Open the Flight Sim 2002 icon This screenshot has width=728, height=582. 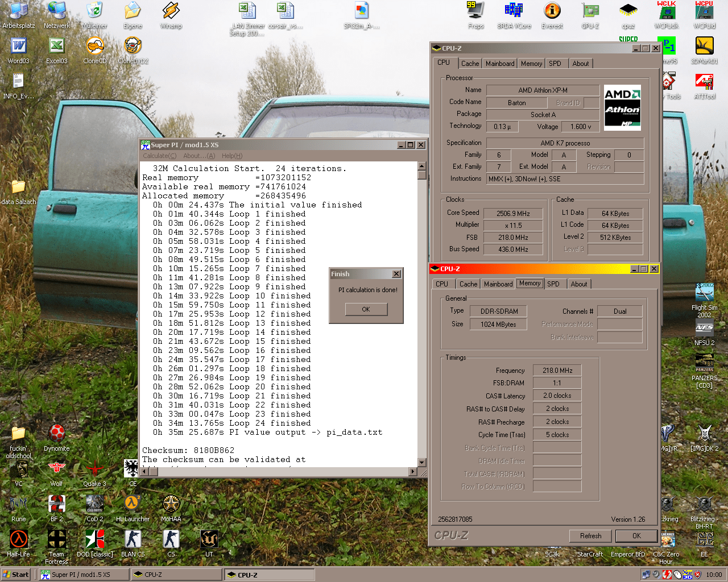(x=704, y=300)
